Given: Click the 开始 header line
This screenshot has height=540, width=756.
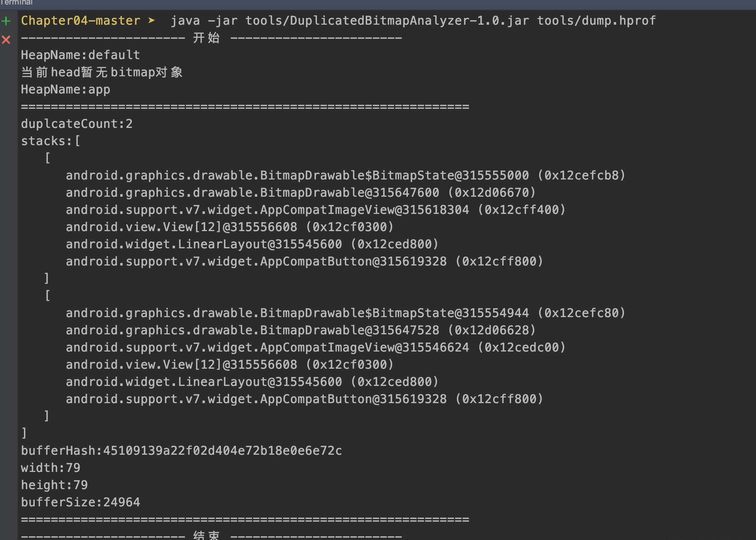Looking at the screenshot, I should 206,38.
